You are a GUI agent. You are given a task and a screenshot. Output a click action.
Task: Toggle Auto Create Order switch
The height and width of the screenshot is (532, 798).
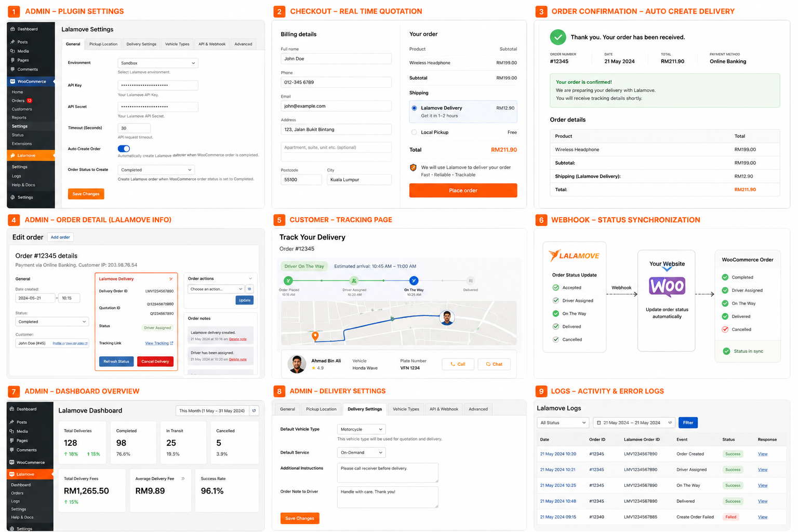pos(124,149)
